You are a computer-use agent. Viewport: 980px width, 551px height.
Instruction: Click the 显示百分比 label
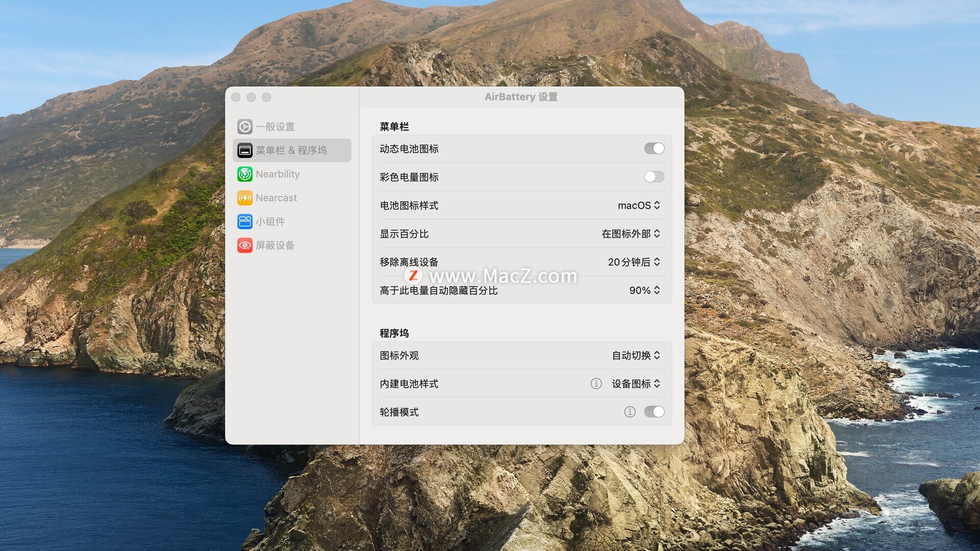(x=404, y=234)
